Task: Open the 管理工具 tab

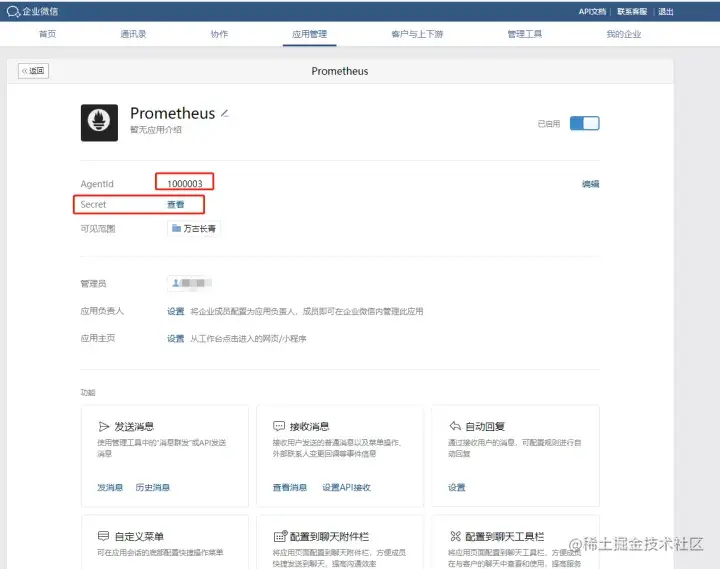Action: (524, 34)
